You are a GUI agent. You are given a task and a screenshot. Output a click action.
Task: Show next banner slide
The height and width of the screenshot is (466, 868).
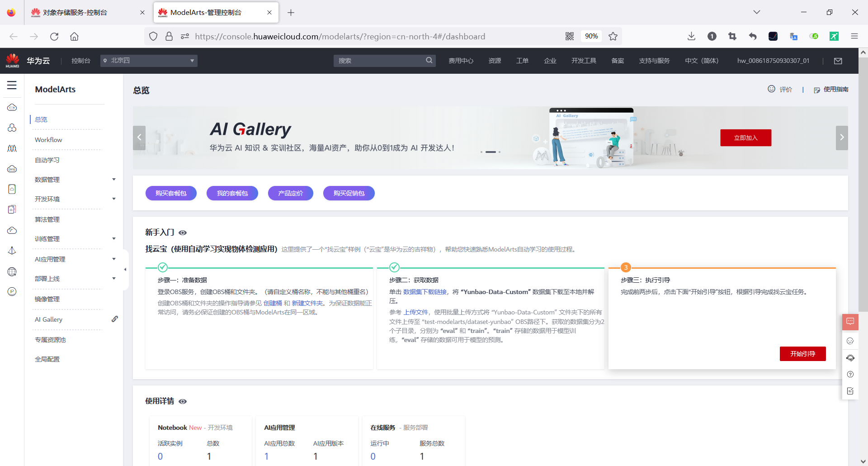[842, 138]
